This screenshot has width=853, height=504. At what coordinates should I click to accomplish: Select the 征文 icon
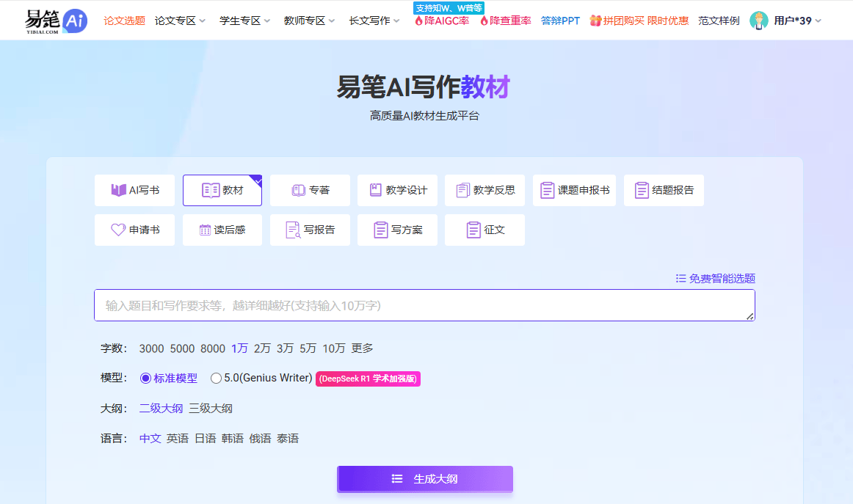[484, 230]
